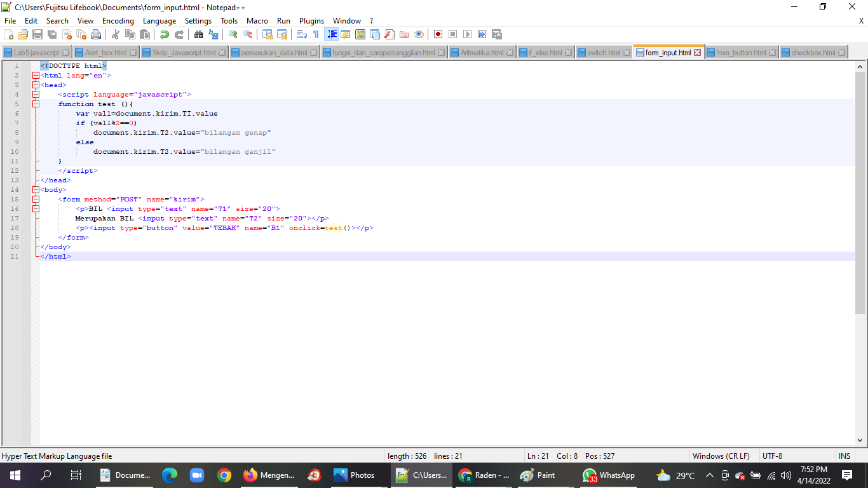Screen dimensions: 868x488
Task: Collapse the body fold on line 14
Action: click(x=36, y=190)
